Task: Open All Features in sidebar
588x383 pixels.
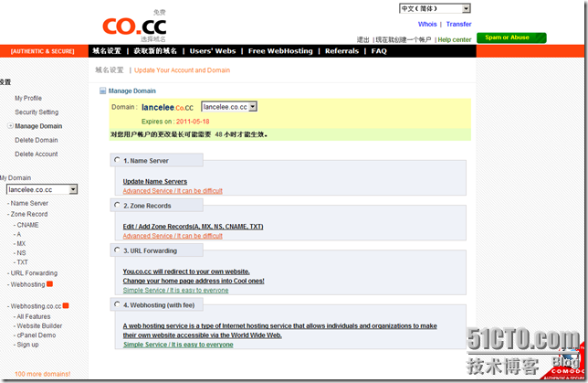Action: [34, 316]
